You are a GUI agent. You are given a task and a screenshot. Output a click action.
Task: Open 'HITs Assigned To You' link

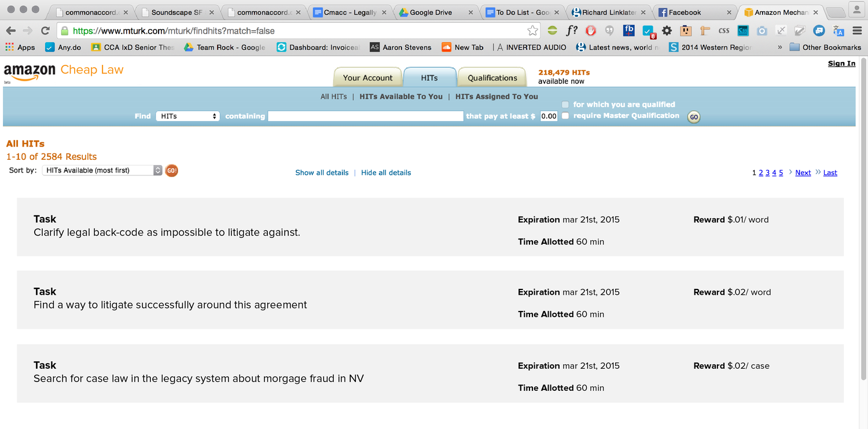pos(496,97)
